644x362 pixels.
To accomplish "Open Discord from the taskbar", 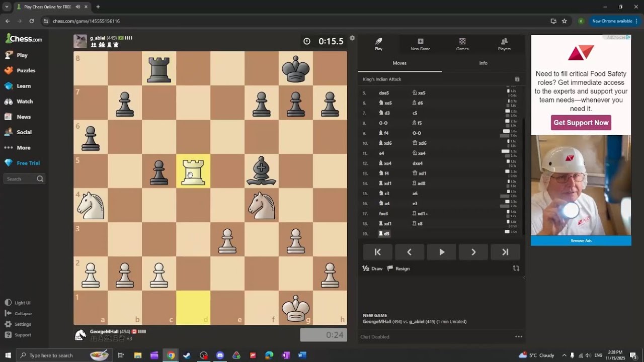I will (220, 355).
